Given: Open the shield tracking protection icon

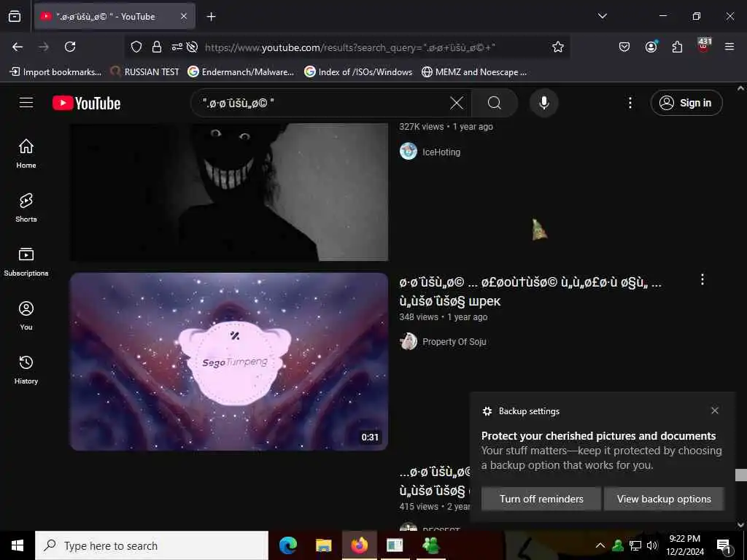Looking at the screenshot, I should point(136,47).
